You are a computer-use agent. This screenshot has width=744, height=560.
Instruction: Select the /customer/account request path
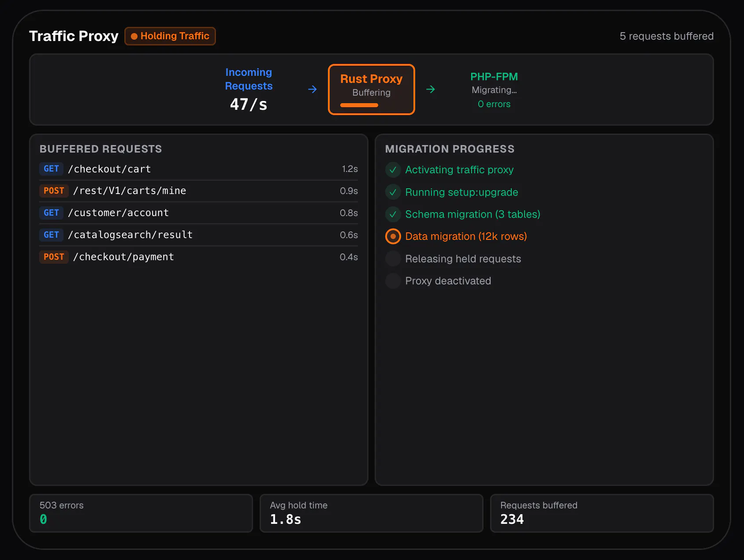point(118,213)
